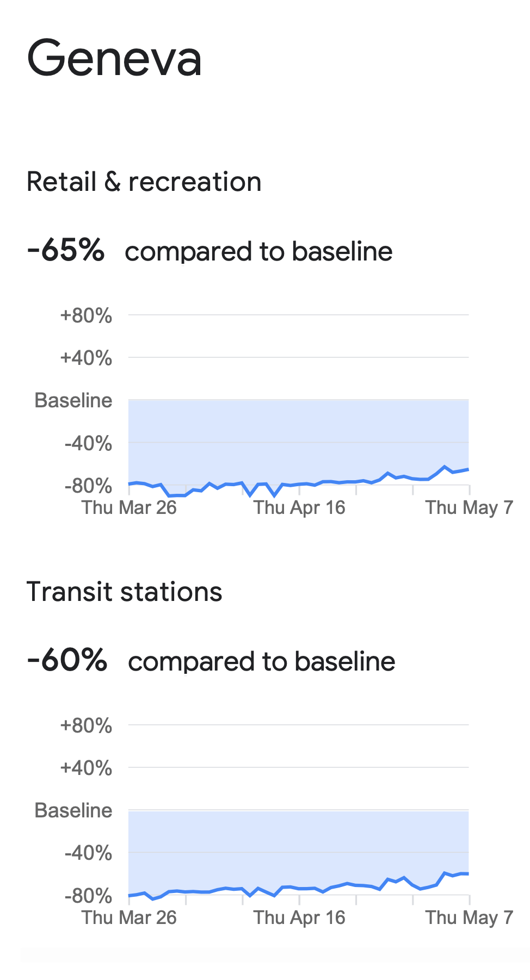Click Thu Apr 16 on transit chart axis
Image resolution: width=530 pixels, height=980 pixels.
[x=299, y=917]
